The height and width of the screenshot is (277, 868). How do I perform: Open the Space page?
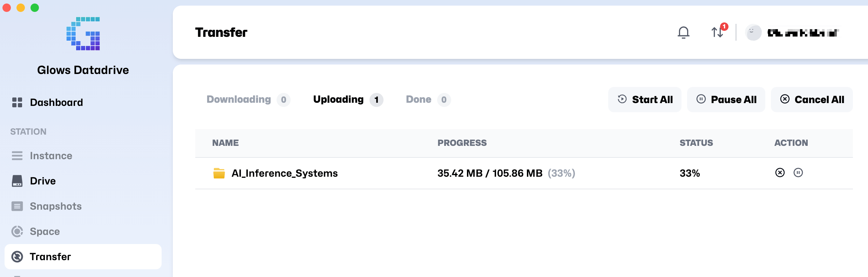coord(45,231)
